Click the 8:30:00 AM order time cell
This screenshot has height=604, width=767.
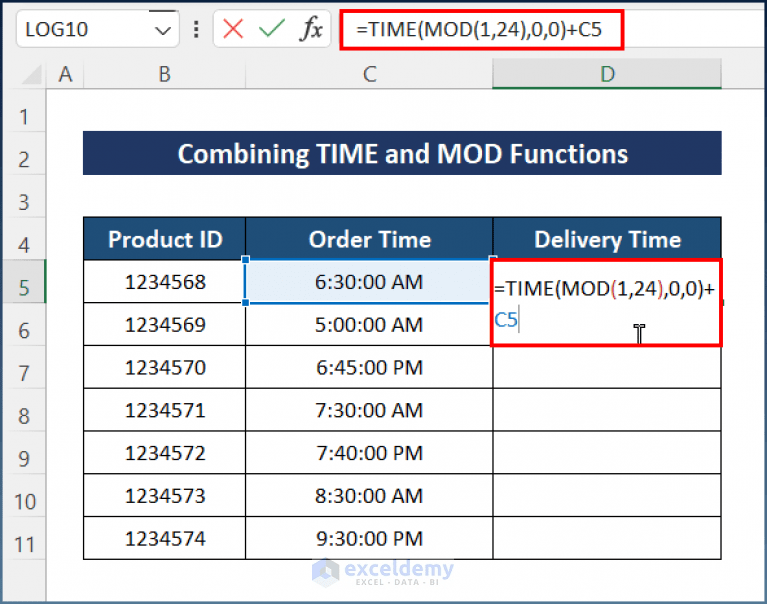pyautogui.click(x=369, y=496)
